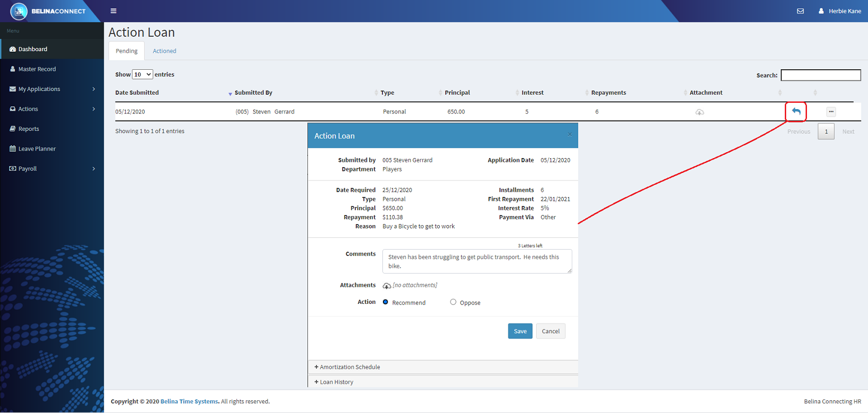This screenshot has height=413, width=868.
Task: Click the 05/12/2020 date cell
Action: tap(130, 112)
